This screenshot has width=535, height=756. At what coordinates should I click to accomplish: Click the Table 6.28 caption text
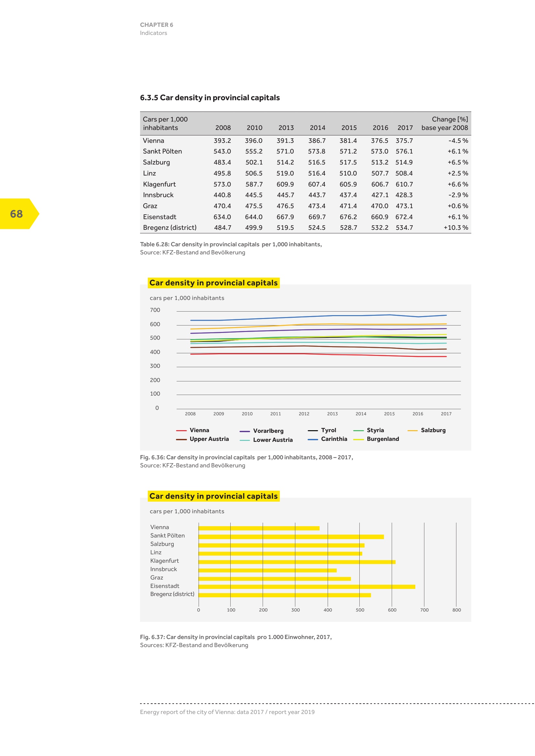point(231,244)
